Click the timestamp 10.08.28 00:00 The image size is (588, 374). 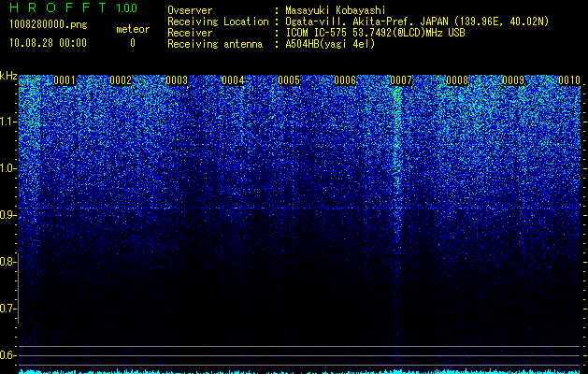[48, 43]
